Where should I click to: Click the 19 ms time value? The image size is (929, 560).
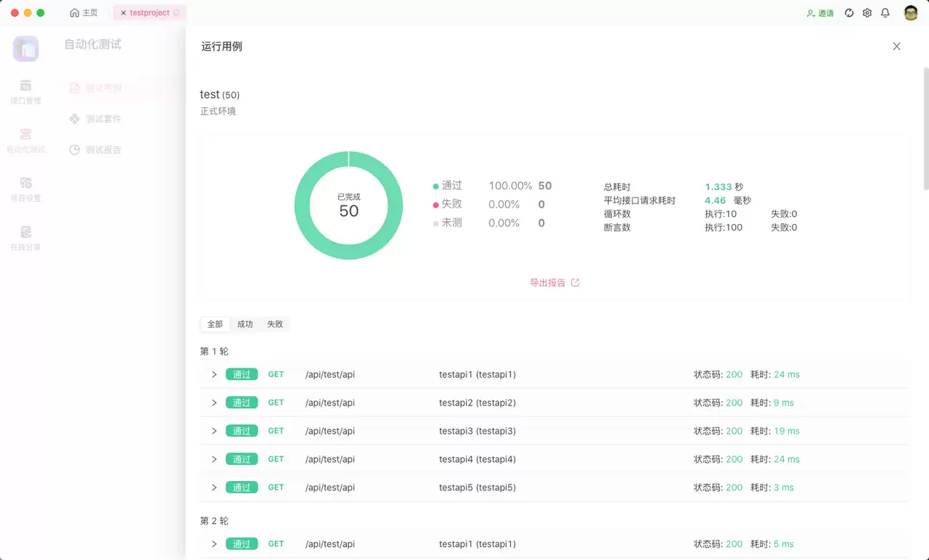787,431
